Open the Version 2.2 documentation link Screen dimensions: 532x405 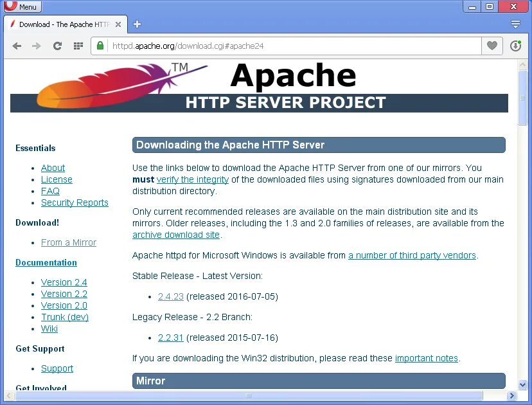64,294
